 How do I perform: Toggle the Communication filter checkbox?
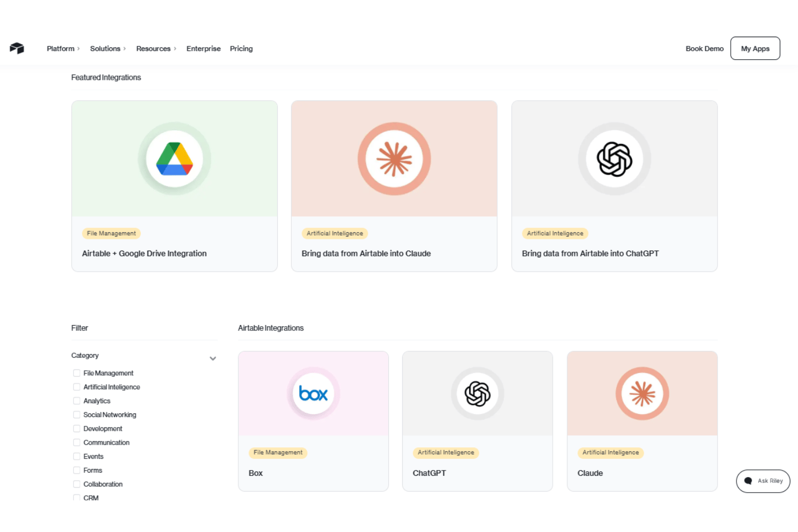point(77,443)
